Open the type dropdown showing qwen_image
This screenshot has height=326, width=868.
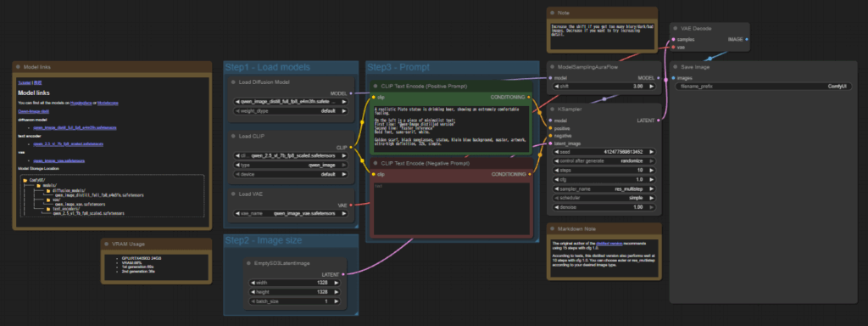pyautogui.click(x=291, y=165)
